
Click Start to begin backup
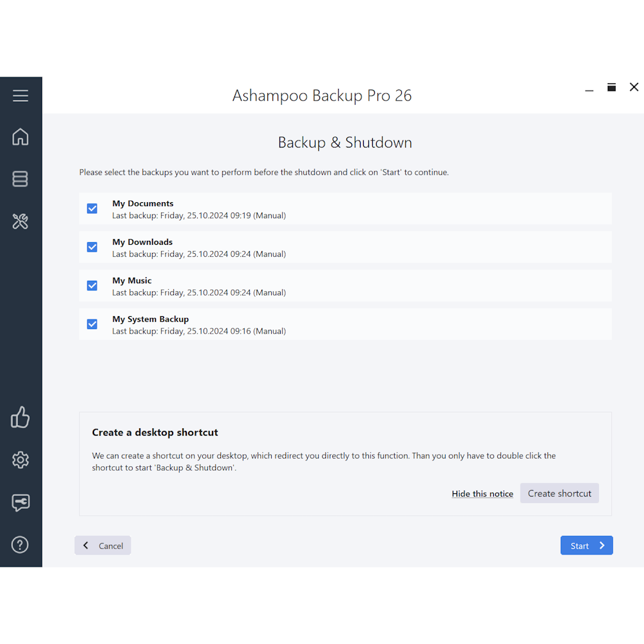pos(586,545)
